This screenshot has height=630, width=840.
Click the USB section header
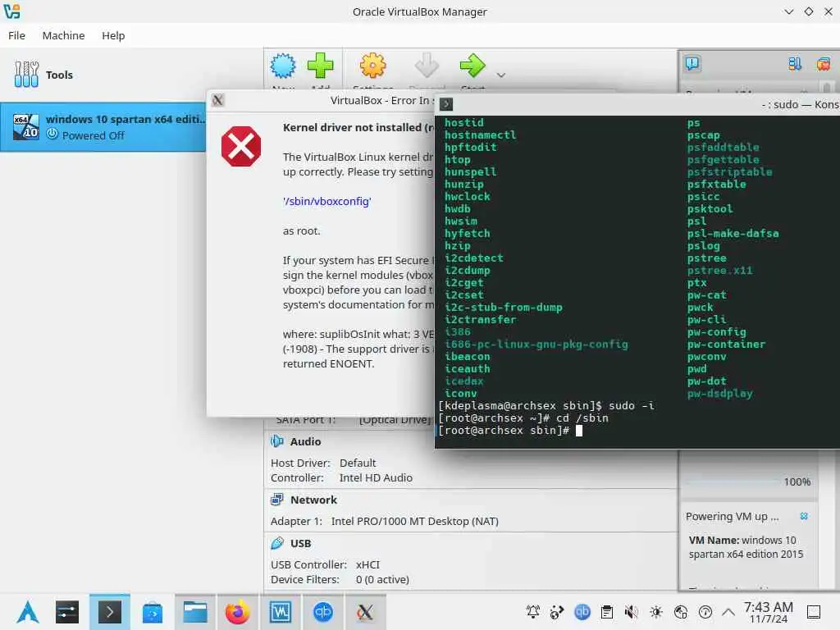[x=300, y=543]
